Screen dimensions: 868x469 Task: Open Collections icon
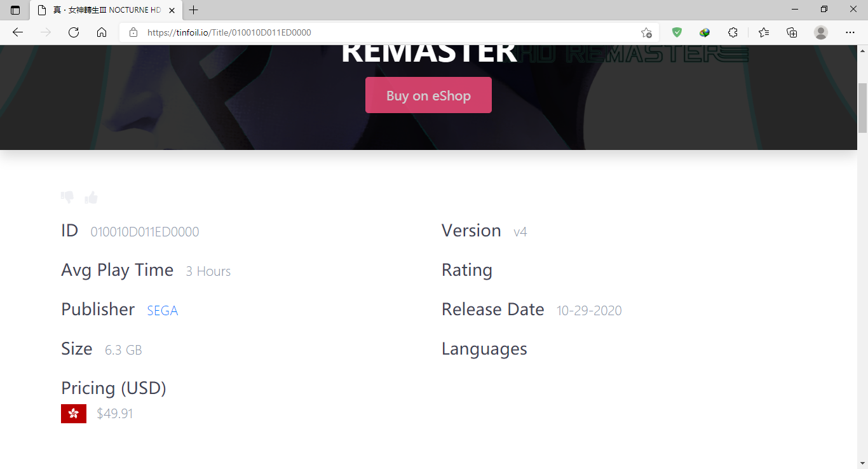click(792, 32)
